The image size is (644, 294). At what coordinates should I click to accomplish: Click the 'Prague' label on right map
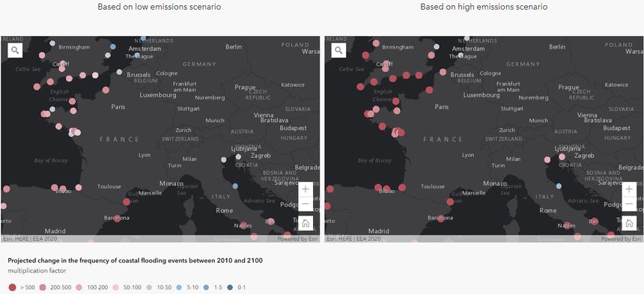point(569,88)
